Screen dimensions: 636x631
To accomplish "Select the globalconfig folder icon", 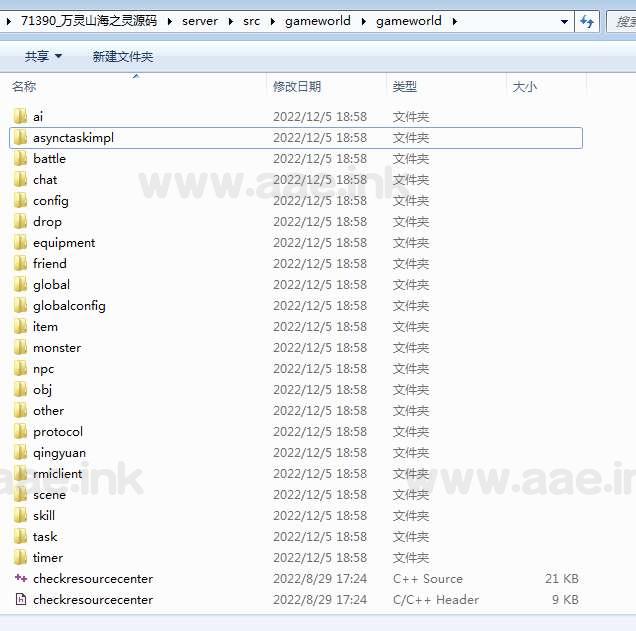I will [x=20, y=305].
